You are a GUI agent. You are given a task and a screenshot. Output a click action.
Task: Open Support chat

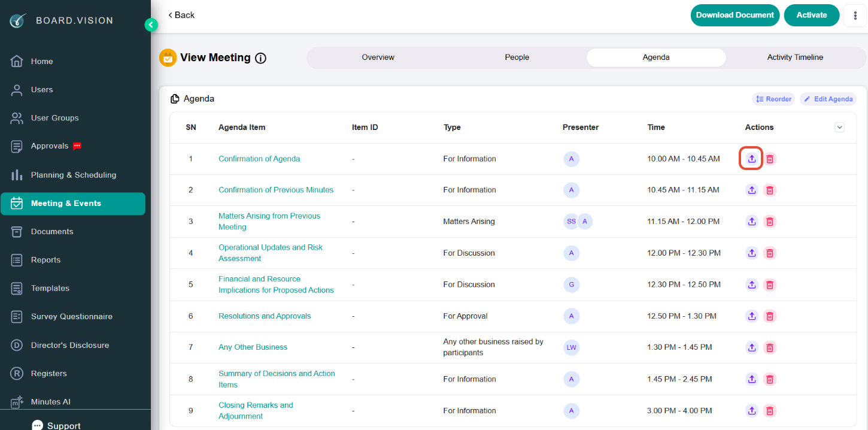click(x=56, y=425)
